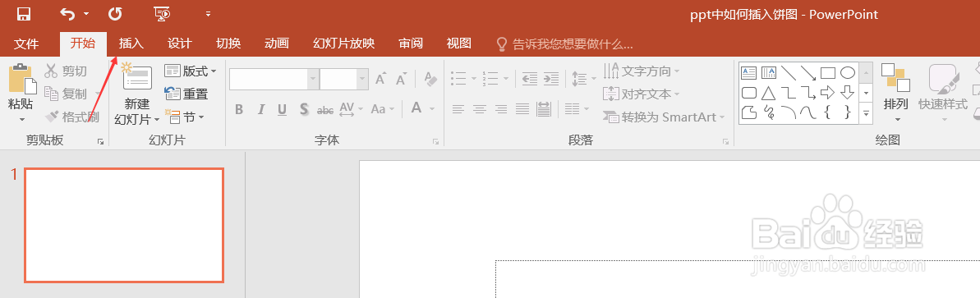Open the 审阅 (Review) tab

(x=411, y=44)
